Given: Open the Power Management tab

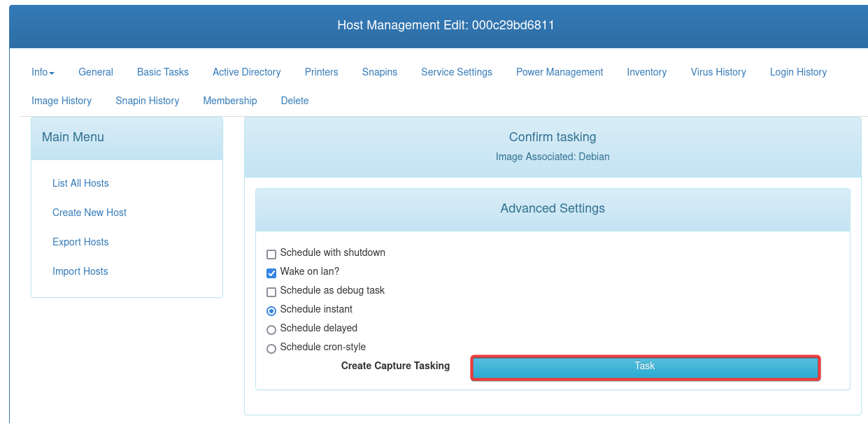Looking at the screenshot, I should pyautogui.click(x=560, y=72).
